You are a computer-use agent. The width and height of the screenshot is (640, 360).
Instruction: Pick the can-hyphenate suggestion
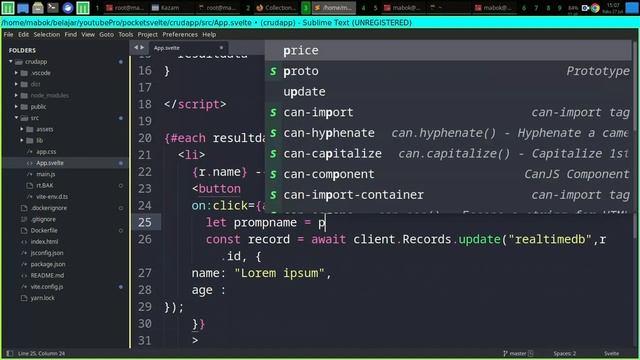point(448,133)
